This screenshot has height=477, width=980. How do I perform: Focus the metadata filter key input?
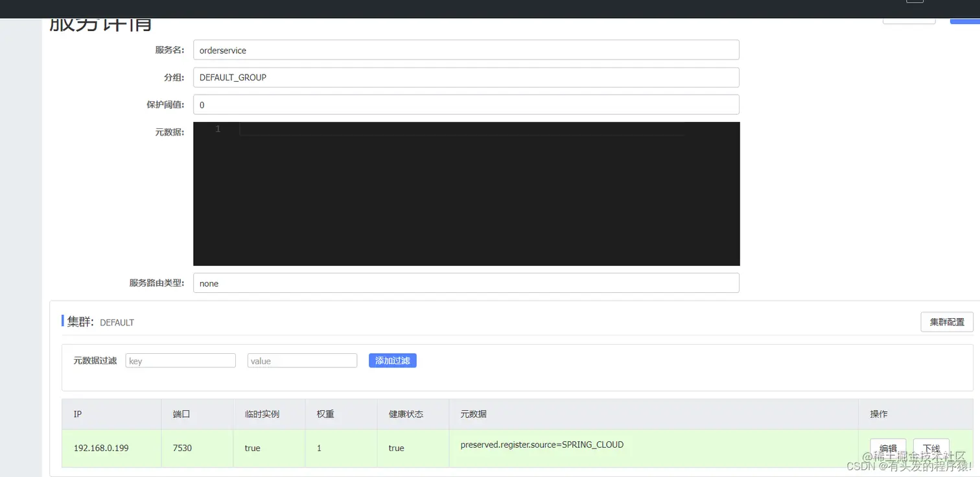[180, 360]
